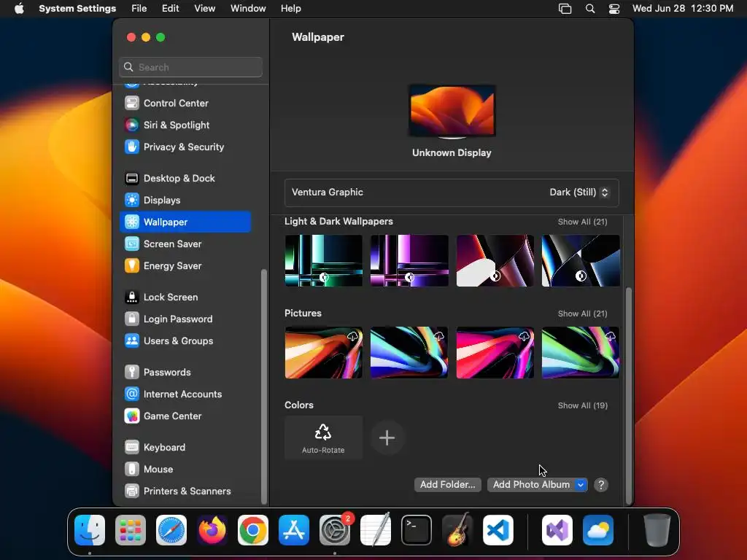This screenshot has height=560, width=747.
Task: Launch Google Chrome from the Dock
Action: [253, 530]
